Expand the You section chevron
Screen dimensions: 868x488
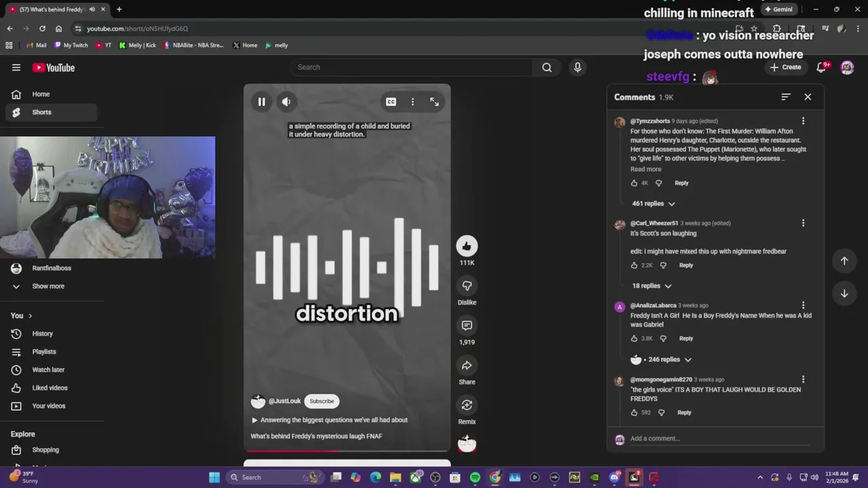click(30, 316)
